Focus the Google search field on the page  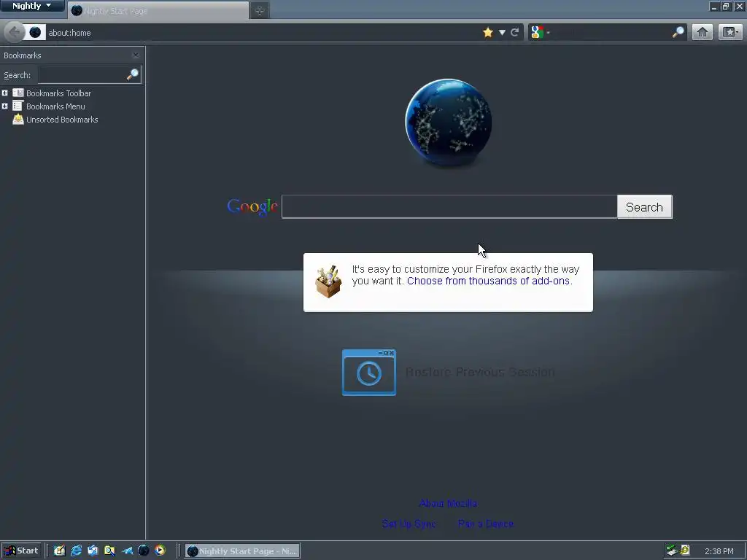coord(449,206)
